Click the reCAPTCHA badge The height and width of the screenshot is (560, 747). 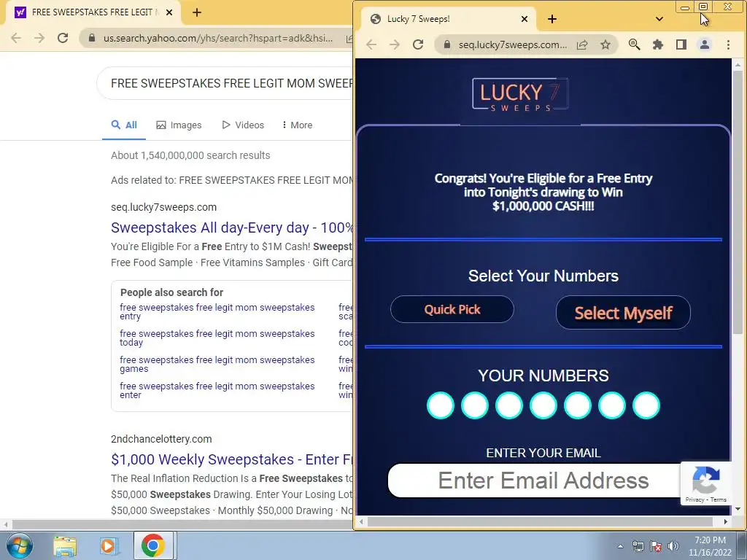705,483
